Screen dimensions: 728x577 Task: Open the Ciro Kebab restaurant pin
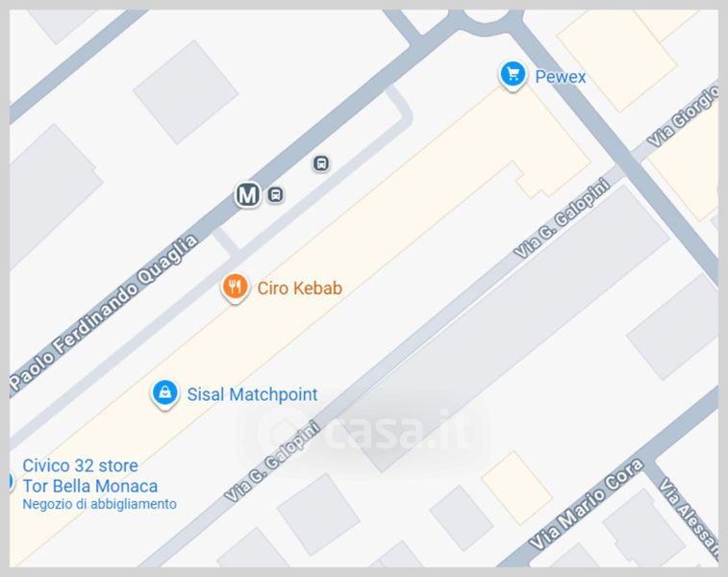click(235, 288)
